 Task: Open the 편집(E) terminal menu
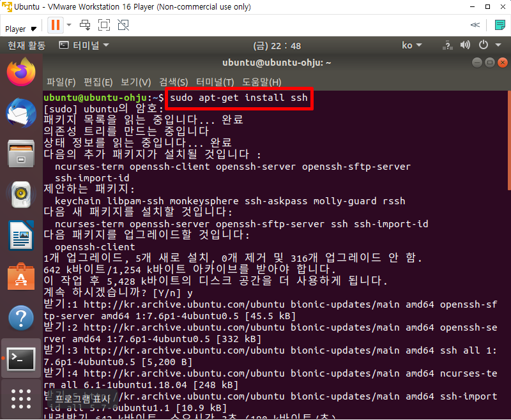coord(98,82)
